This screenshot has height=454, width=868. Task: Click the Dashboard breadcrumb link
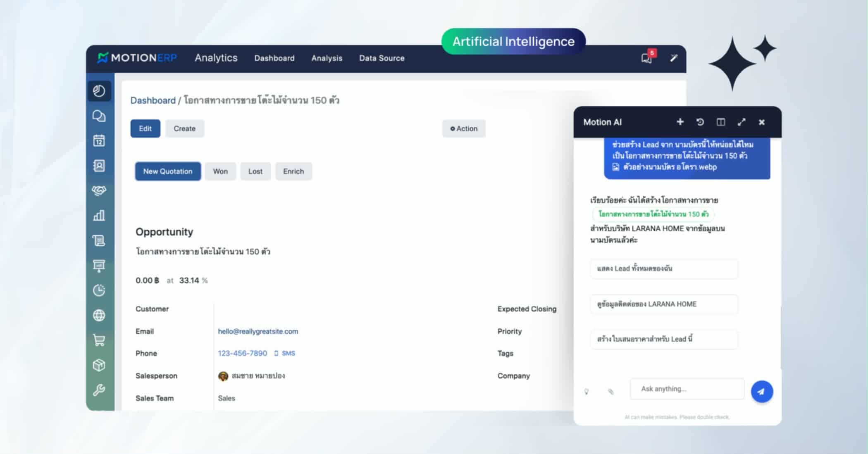[x=153, y=100]
